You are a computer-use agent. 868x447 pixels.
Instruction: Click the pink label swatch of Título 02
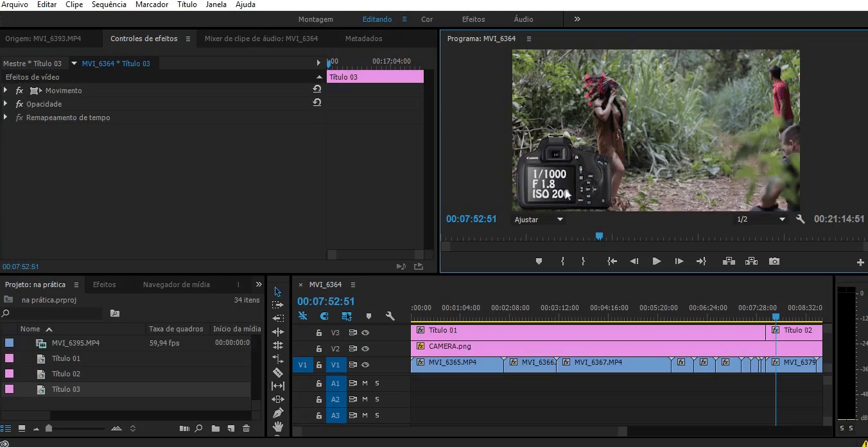[x=9, y=374]
